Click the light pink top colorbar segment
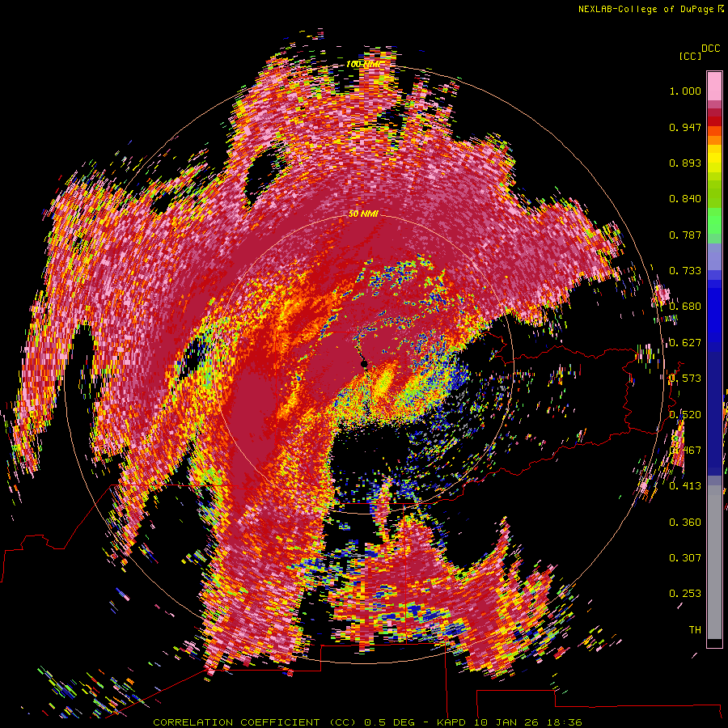The height and width of the screenshot is (728, 728). coord(714,86)
